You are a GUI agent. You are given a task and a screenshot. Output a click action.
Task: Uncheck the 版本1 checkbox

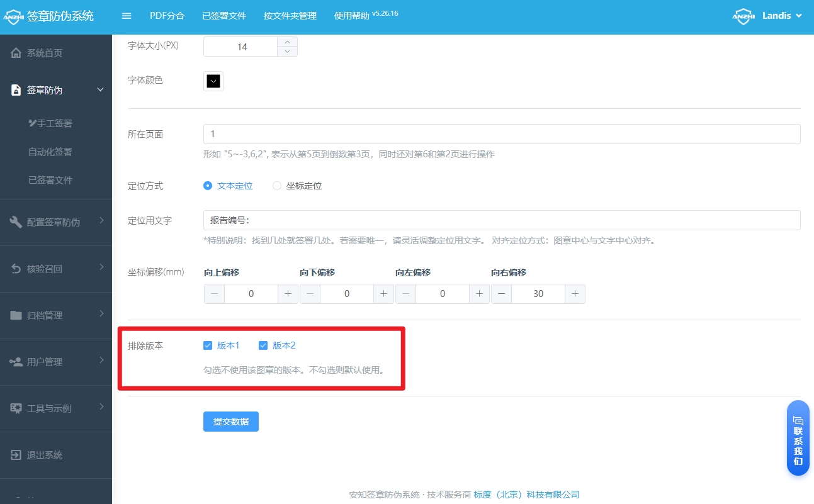click(x=208, y=345)
